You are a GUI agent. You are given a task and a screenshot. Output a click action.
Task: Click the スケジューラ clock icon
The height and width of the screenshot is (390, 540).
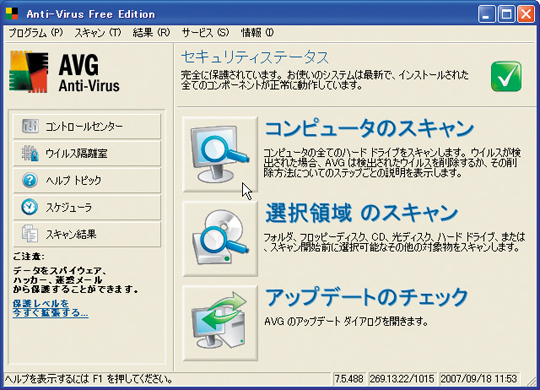(x=30, y=207)
